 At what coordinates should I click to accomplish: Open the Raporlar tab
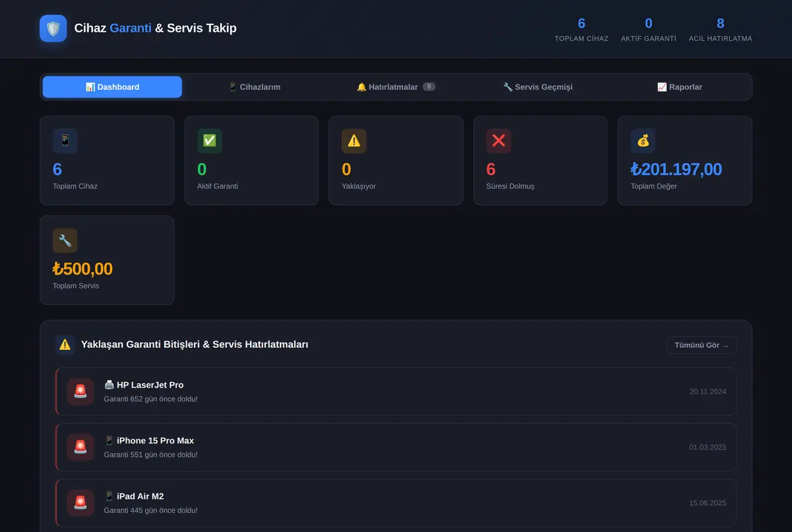tap(680, 87)
